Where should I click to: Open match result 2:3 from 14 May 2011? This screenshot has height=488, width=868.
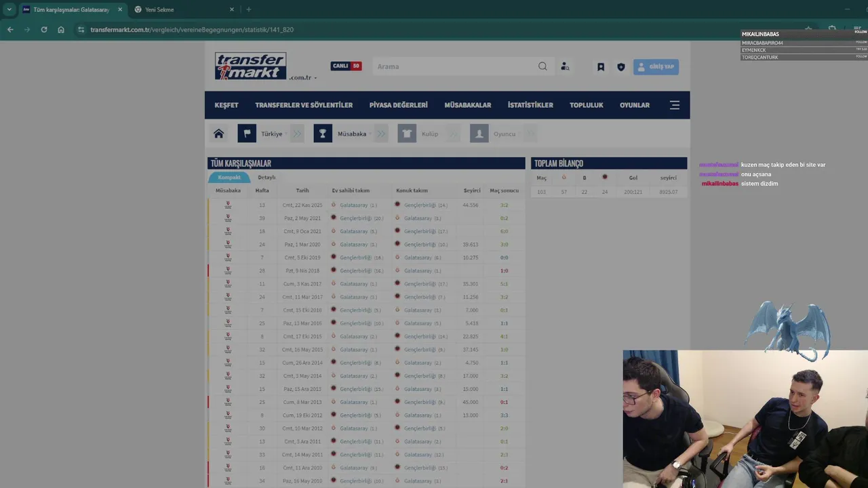tap(504, 455)
